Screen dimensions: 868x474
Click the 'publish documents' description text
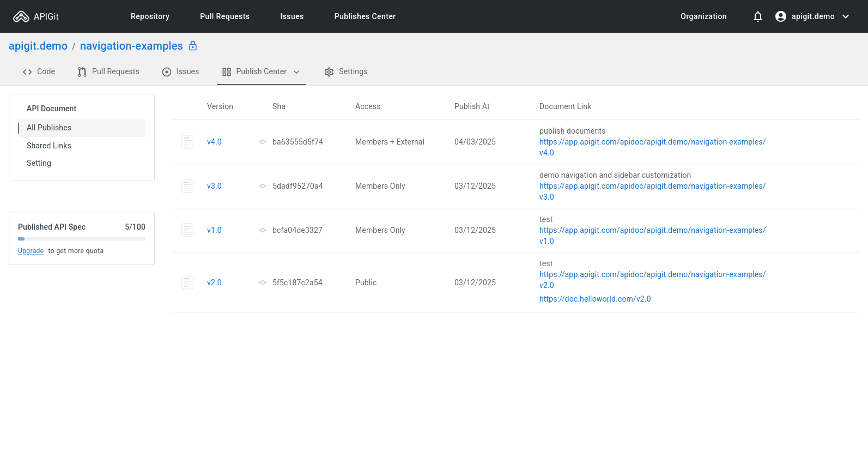click(x=572, y=131)
